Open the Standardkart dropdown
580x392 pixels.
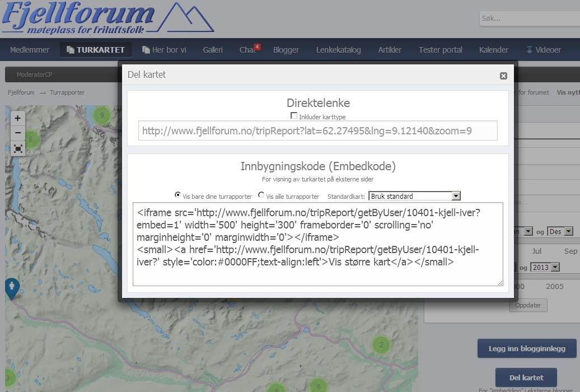pos(414,196)
